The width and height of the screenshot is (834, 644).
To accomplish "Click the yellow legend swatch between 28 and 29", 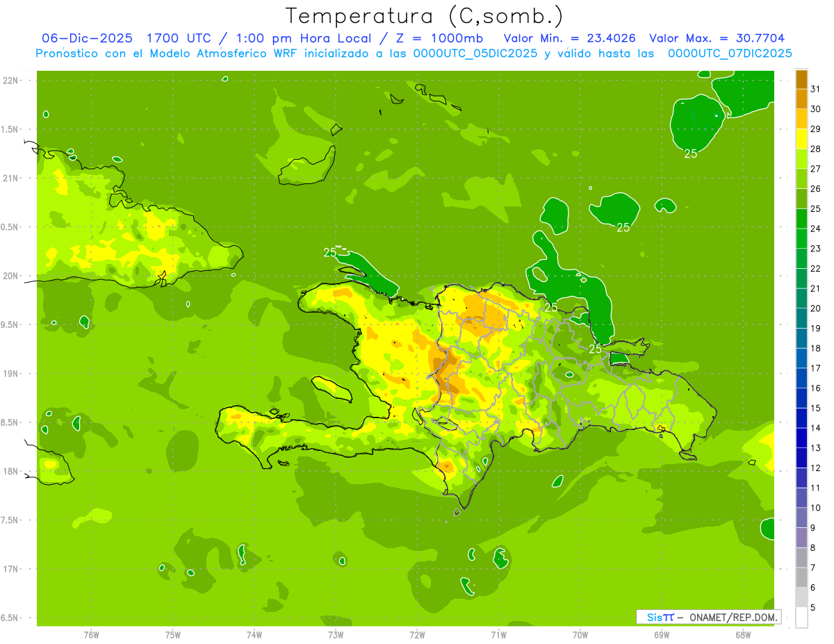I will (x=801, y=139).
